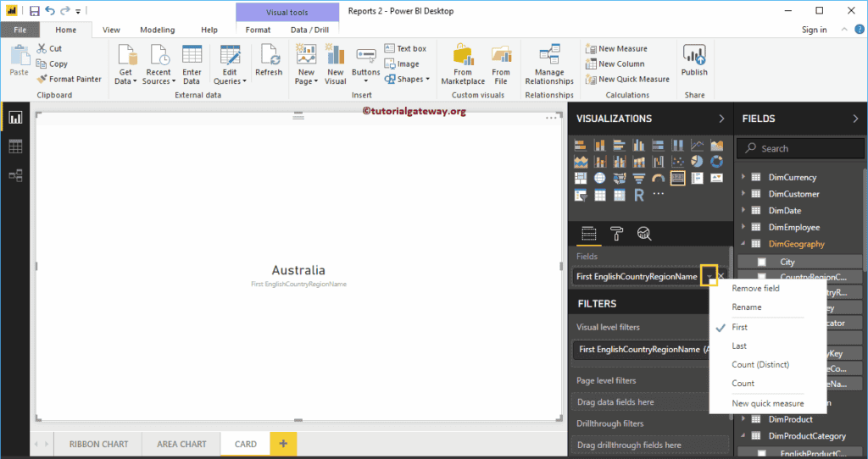Expand the DimCurrency table
Screen dimensions: 868x459
(743, 177)
